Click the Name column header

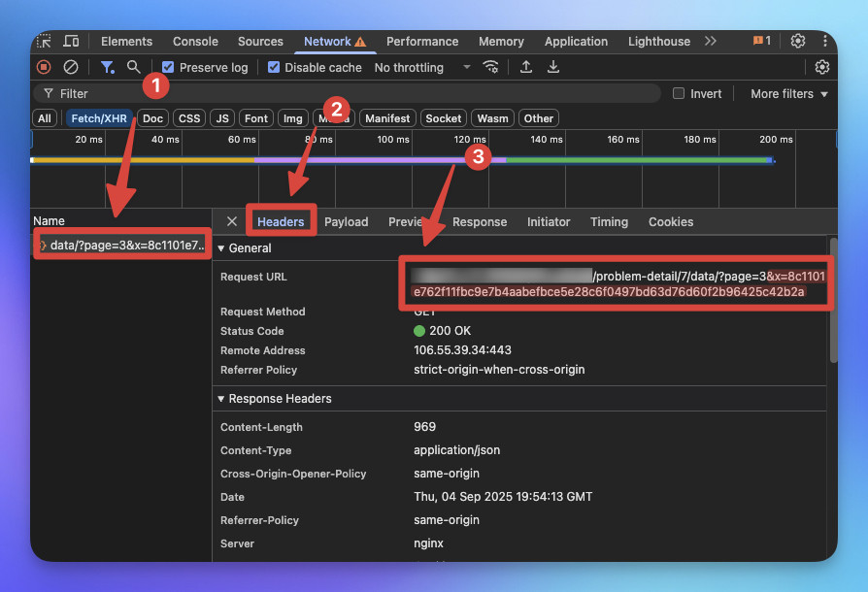coord(49,220)
